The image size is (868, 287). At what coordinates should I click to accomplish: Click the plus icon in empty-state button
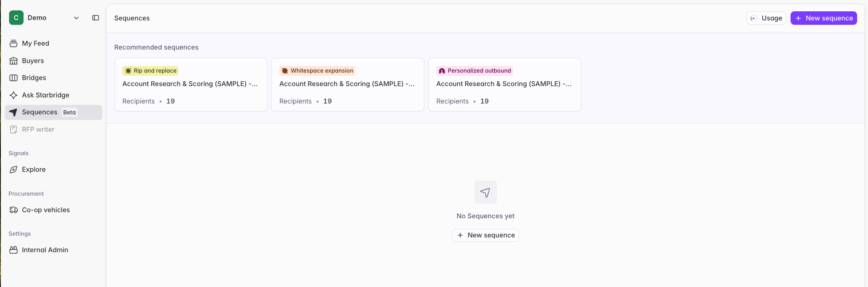460,235
